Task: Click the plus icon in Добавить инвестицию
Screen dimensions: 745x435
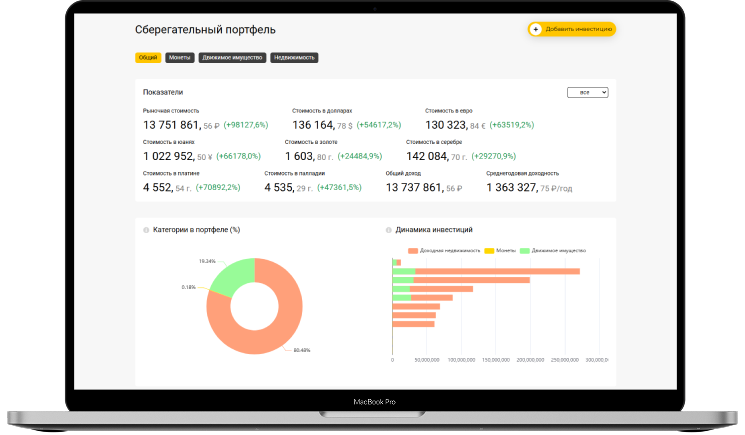Action: point(536,29)
